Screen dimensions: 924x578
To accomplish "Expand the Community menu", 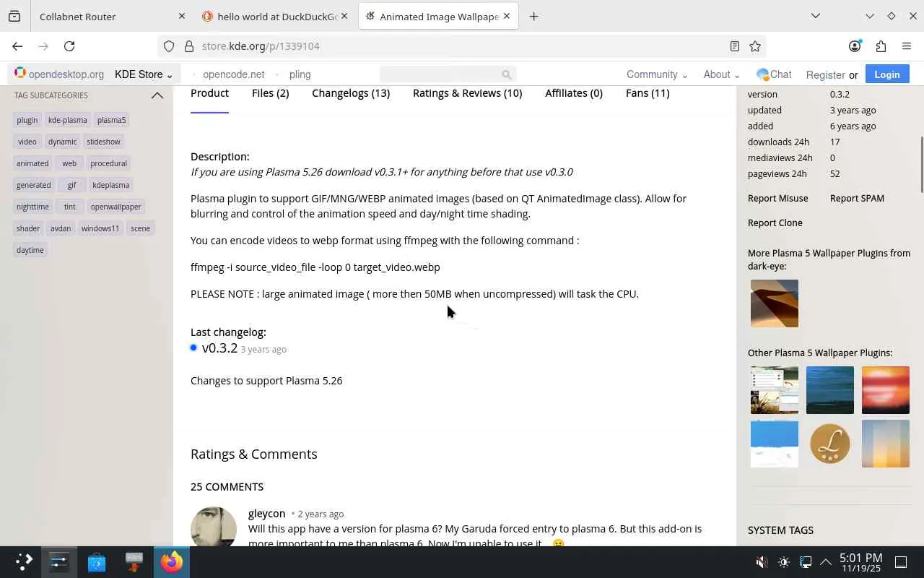I will pos(656,74).
